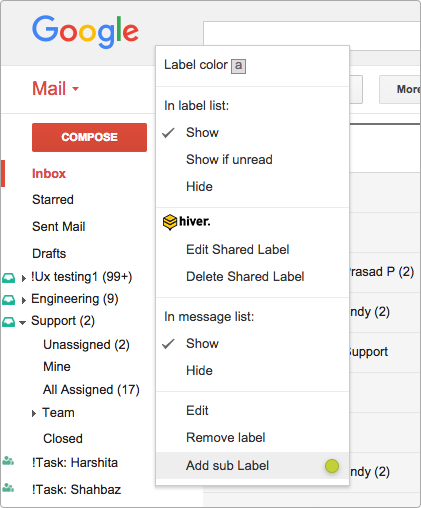Open the Mail dropdown menu
Image resolution: width=421 pixels, height=508 pixels.
point(55,89)
